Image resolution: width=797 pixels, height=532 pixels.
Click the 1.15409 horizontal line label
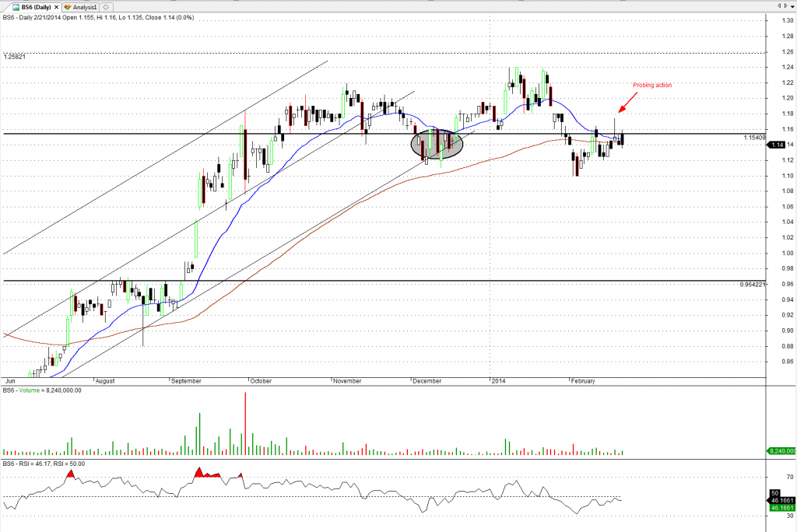point(753,138)
